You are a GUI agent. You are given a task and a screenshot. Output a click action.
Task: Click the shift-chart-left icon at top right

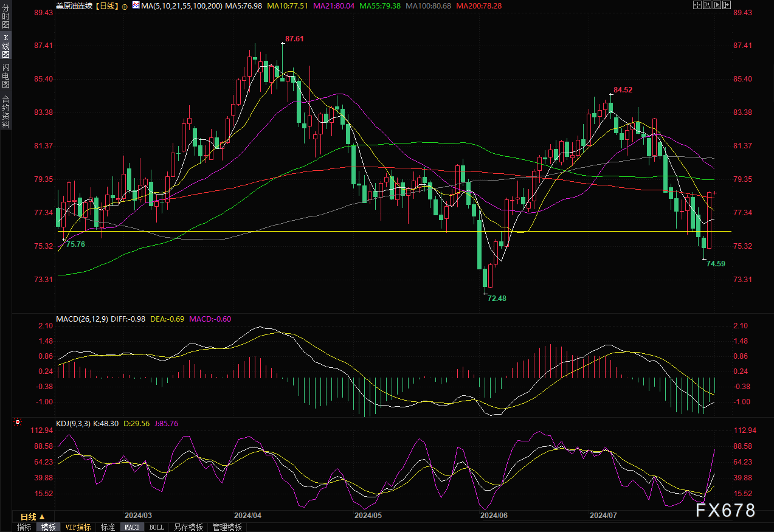pyautogui.click(x=707, y=5)
